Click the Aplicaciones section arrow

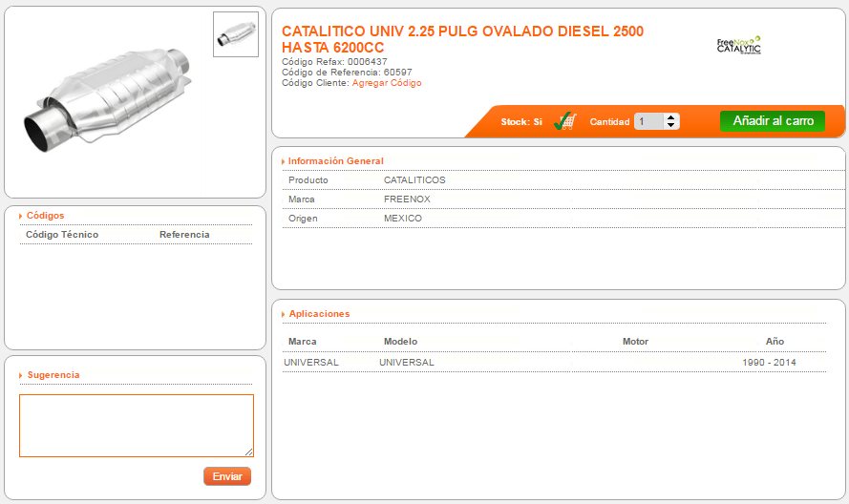tap(284, 314)
